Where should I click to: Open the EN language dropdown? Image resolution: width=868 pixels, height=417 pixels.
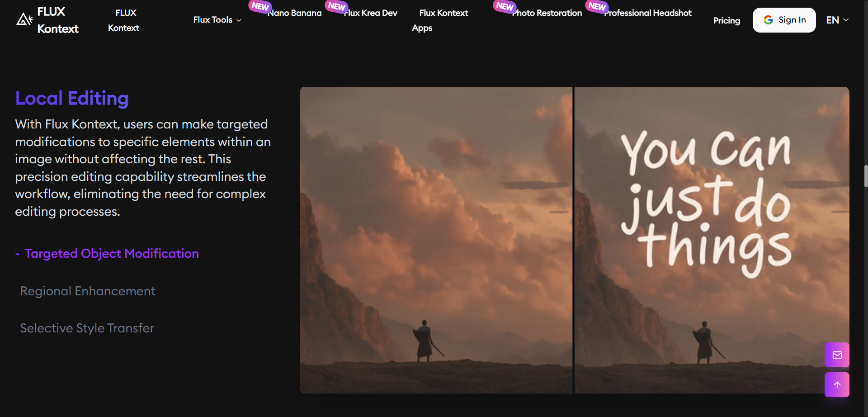pyautogui.click(x=837, y=20)
